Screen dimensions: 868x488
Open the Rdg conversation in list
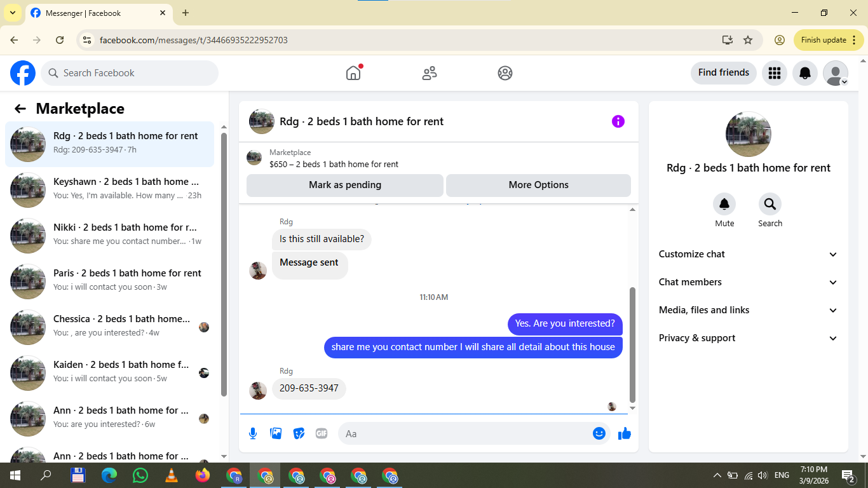pos(109,144)
